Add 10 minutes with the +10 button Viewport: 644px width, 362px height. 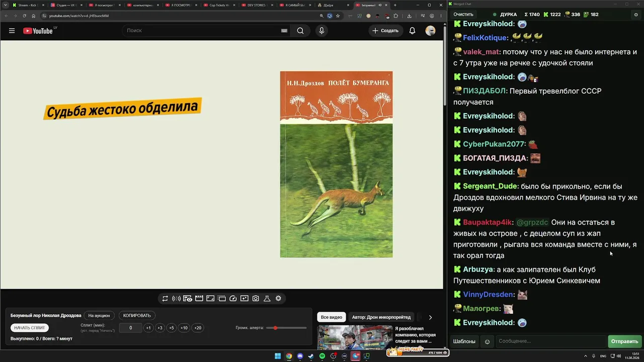(x=184, y=328)
